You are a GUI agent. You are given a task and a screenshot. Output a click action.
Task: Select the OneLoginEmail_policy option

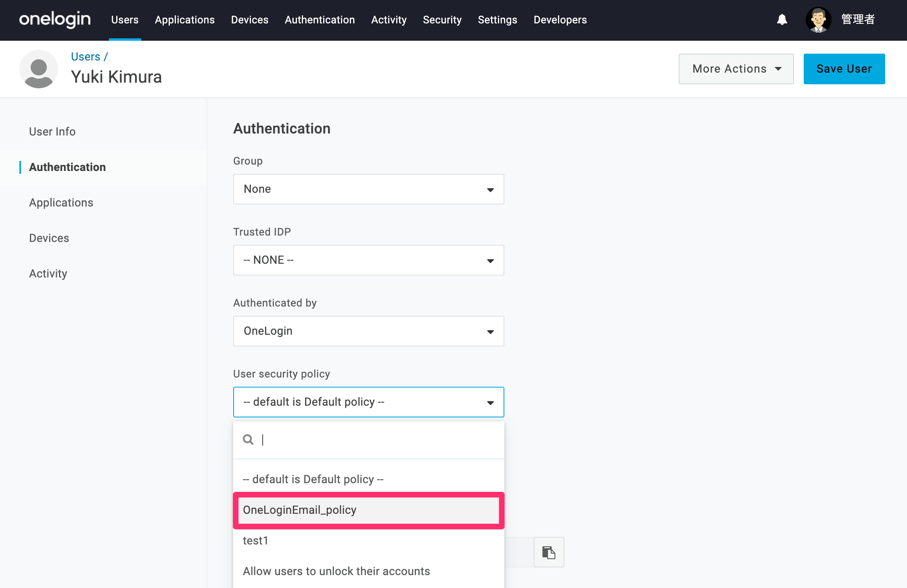369,510
